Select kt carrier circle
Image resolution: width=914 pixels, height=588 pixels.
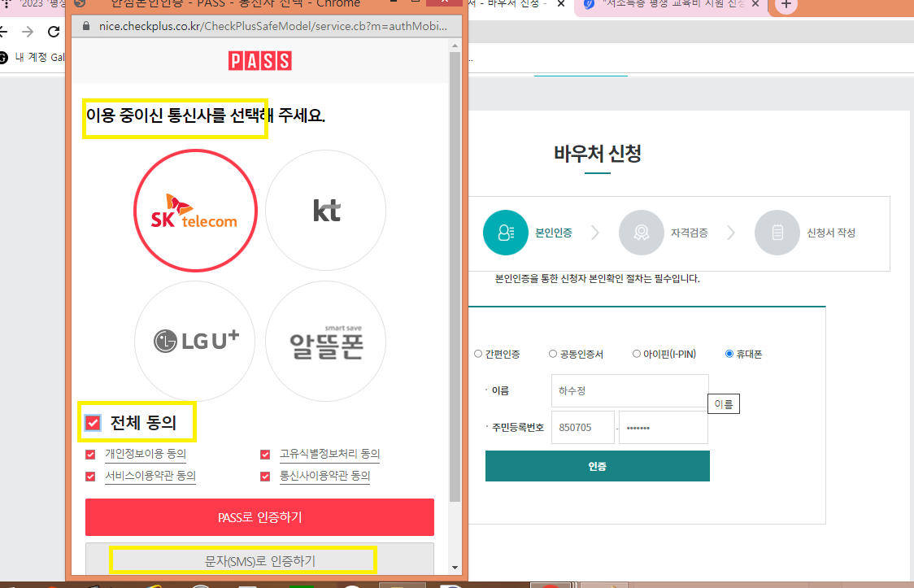click(325, 211)
